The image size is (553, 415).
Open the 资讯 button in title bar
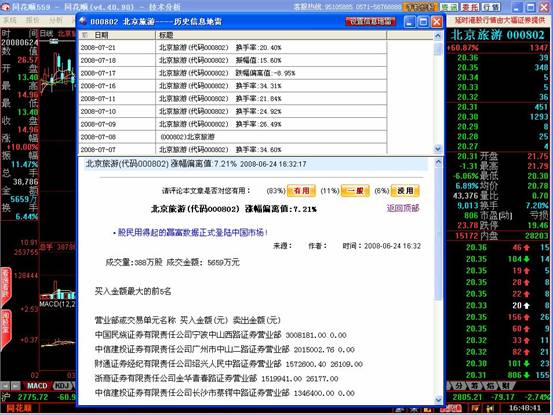point(449,7)
